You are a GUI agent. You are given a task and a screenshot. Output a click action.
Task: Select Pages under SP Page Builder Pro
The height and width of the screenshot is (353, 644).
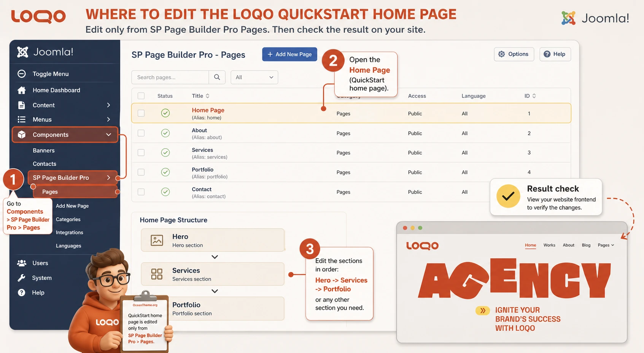click(x=76, y=192)
